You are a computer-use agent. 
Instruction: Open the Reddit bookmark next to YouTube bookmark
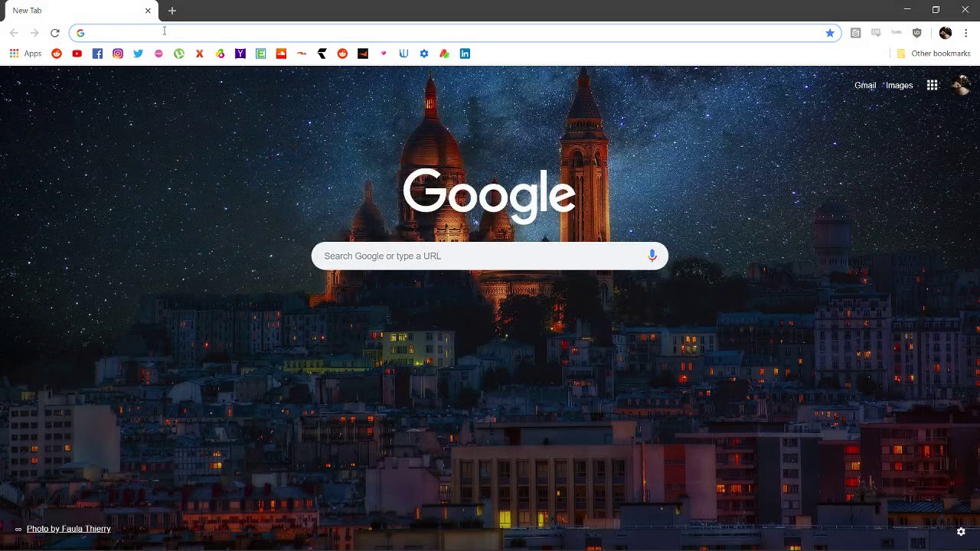[57, 54]
